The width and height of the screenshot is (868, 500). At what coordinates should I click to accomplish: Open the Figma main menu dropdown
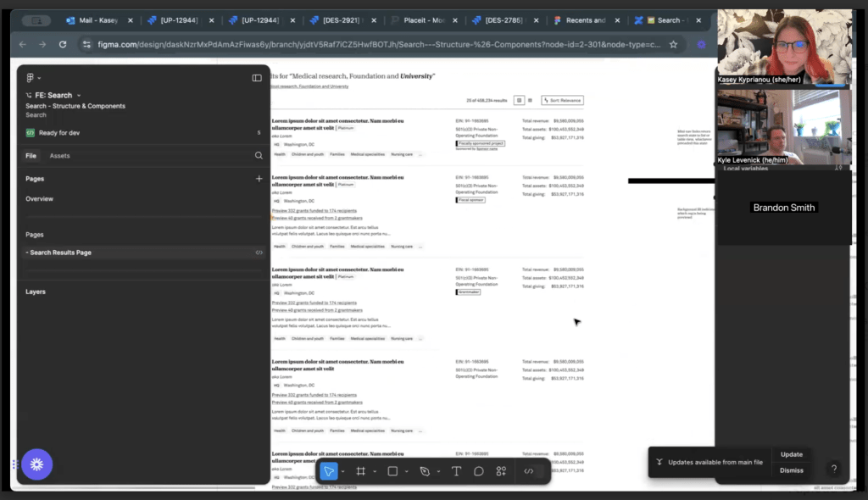[33, 78]
